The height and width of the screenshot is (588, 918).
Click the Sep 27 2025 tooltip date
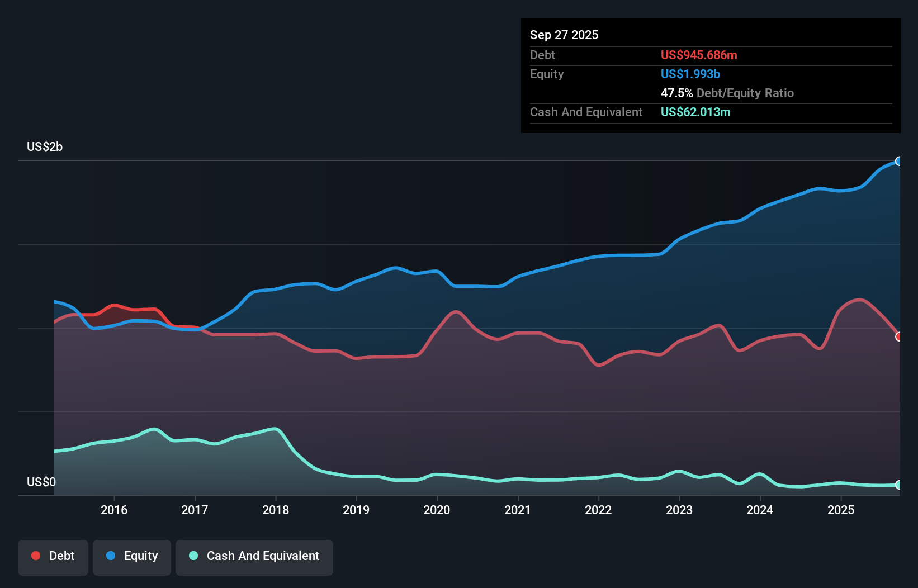click(x=564, y=35)
